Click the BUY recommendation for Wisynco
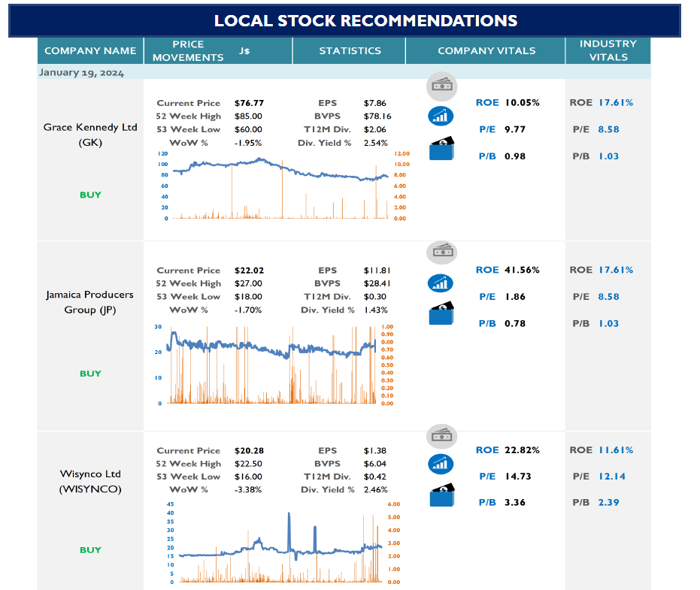 [90, 550]
